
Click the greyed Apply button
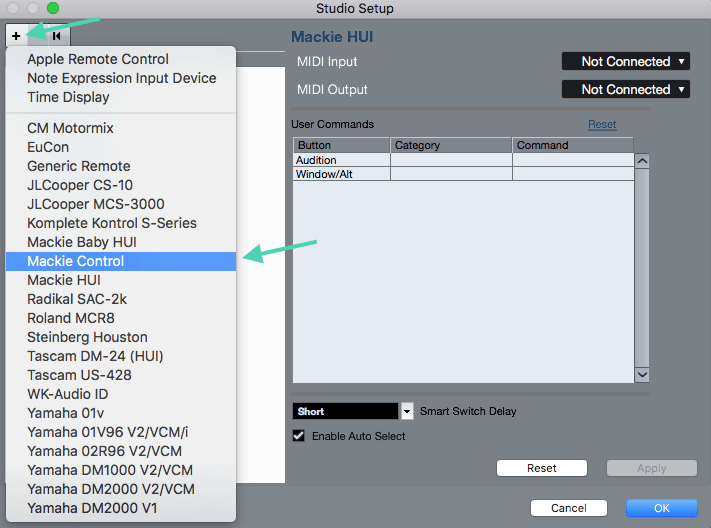coord(652,468)
